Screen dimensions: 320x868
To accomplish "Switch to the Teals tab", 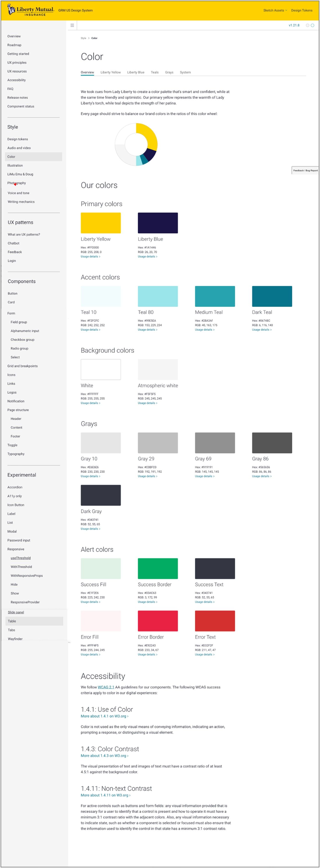I will 155,72.
